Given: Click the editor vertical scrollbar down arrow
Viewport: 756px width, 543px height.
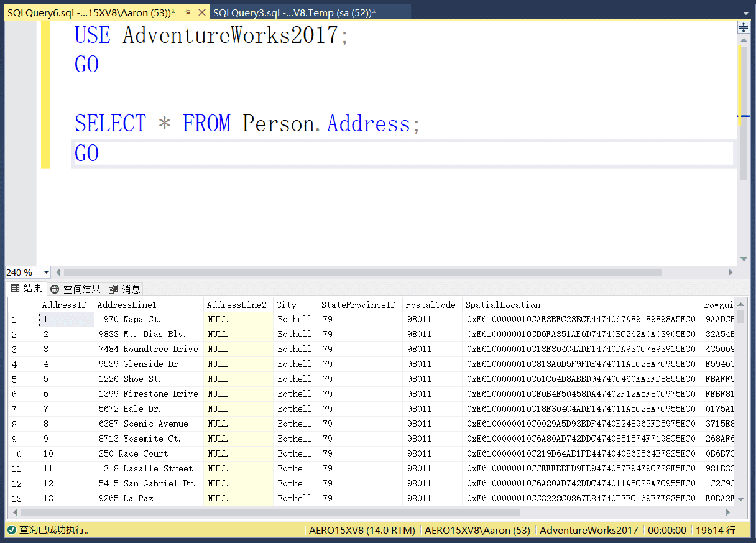Looking at the screenshot, I should click(x=744, y=259).
